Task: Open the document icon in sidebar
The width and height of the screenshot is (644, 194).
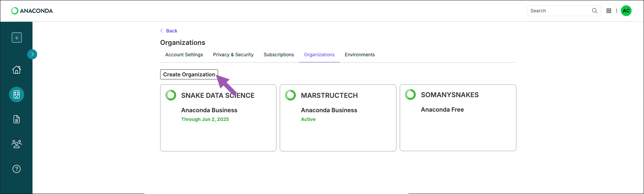Action: point(16,119)
